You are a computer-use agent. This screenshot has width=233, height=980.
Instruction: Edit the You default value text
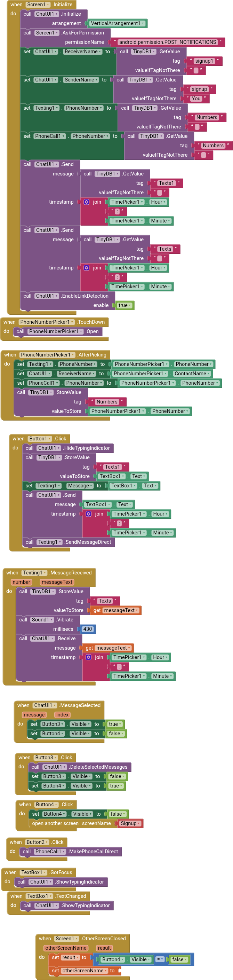196,99
